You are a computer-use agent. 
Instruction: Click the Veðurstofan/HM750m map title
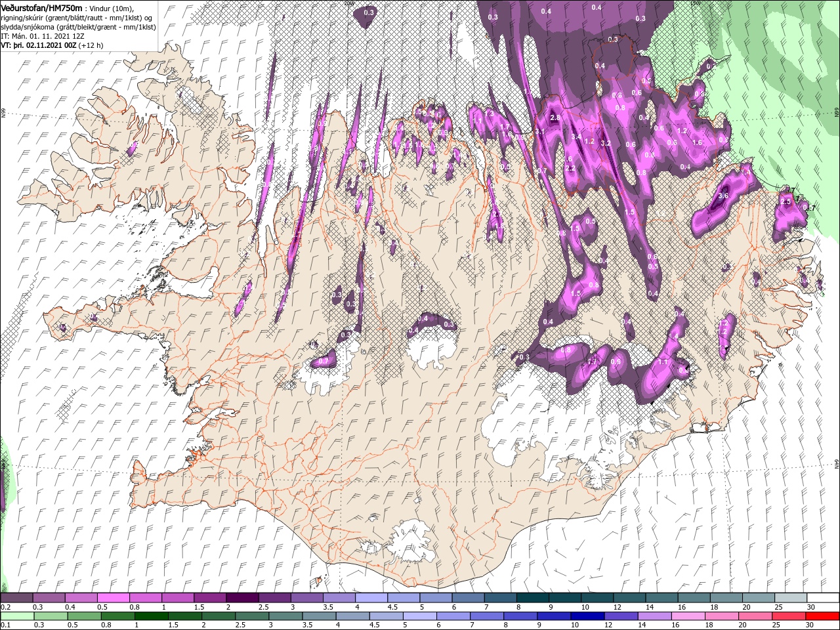tap(42, 7)
